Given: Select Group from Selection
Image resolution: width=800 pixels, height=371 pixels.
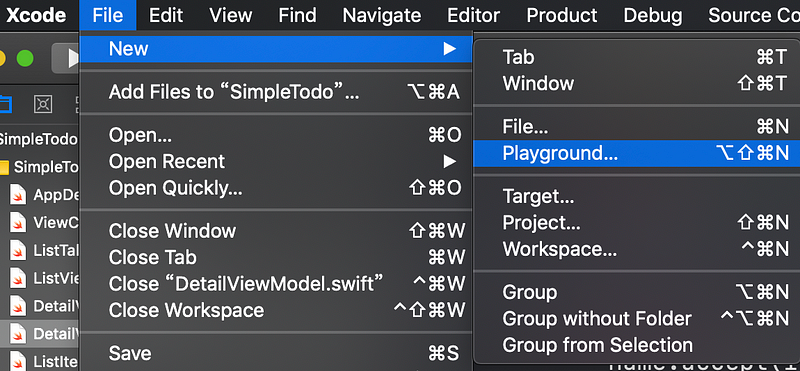Looking at the screenshot, I should [x=637, y=345].
